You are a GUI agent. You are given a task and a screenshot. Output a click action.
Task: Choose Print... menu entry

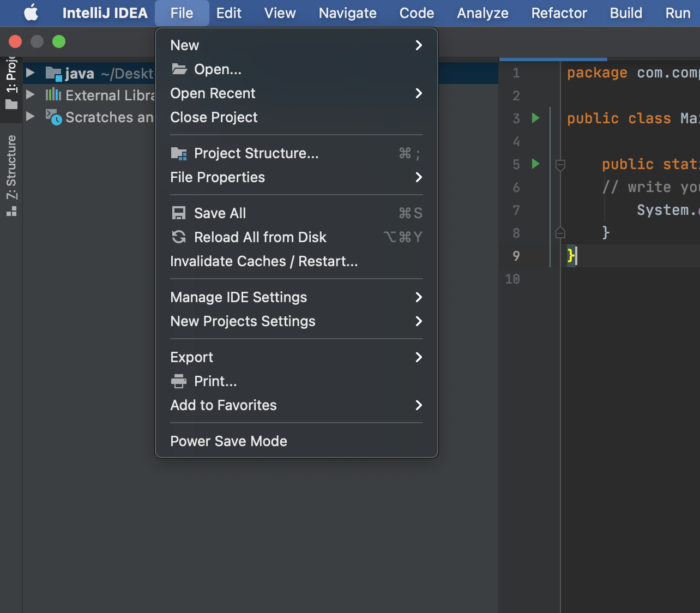pos(297,381)
